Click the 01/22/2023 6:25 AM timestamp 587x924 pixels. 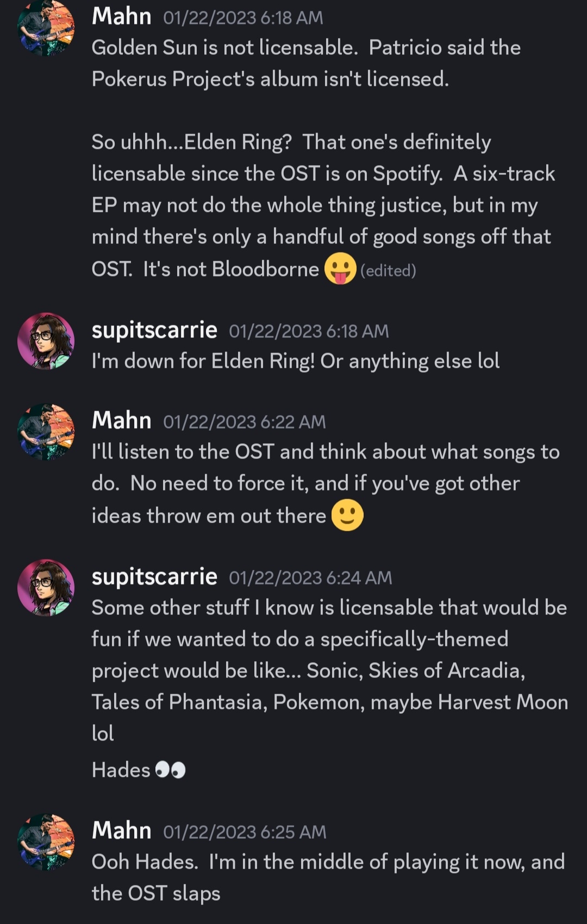[245, 832]
